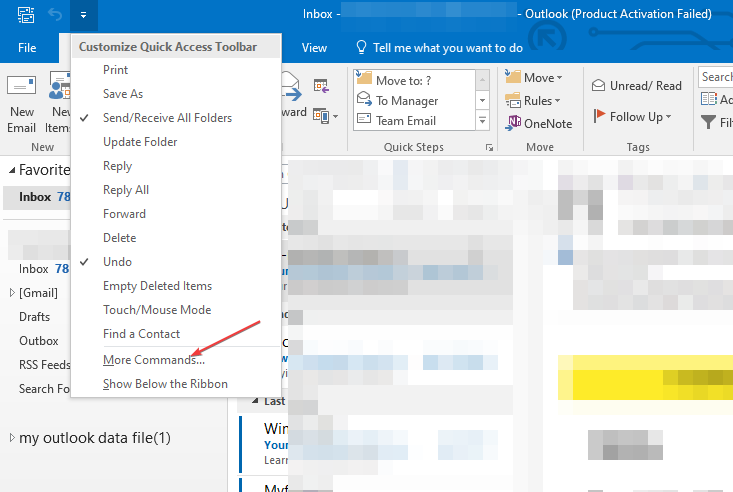Expand my outlook data file(1) triangle
Viewport: 733px width, 492px height.
coord(12,438)
